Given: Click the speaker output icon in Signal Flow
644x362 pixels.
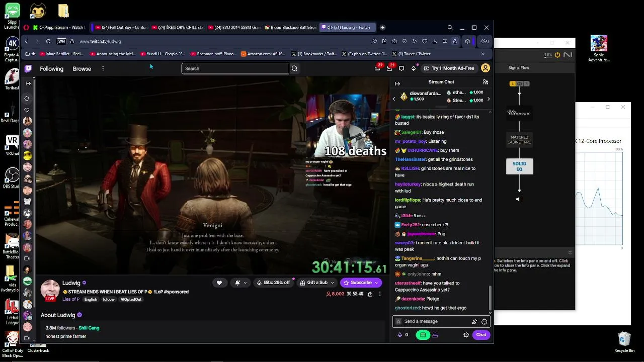Looking at the screenshot, I should [519, 199].
